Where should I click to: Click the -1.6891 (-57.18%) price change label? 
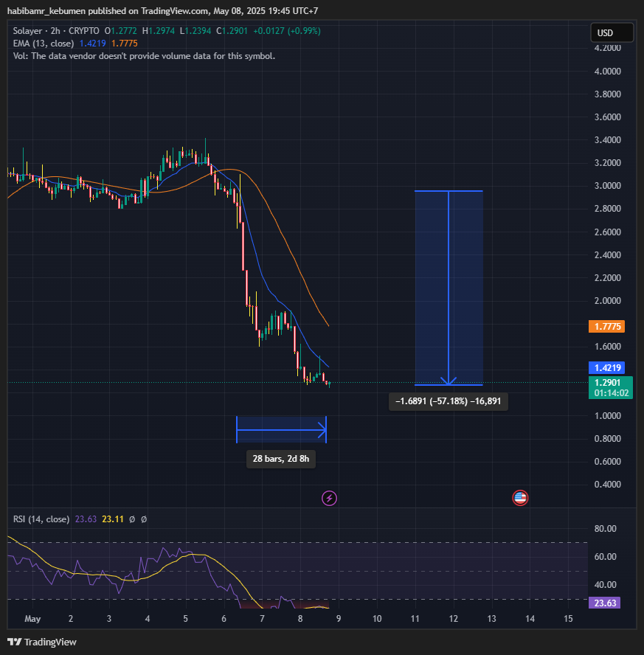(449, 402)
